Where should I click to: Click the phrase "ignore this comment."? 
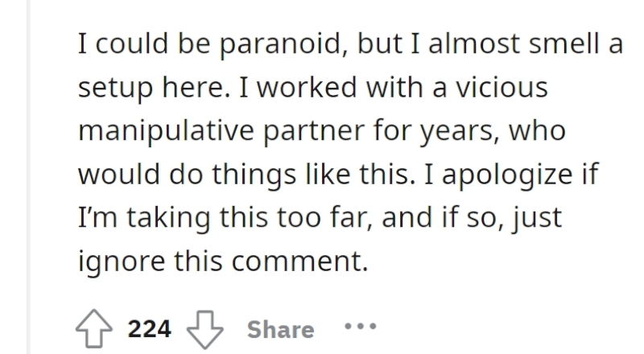[223, 261]
